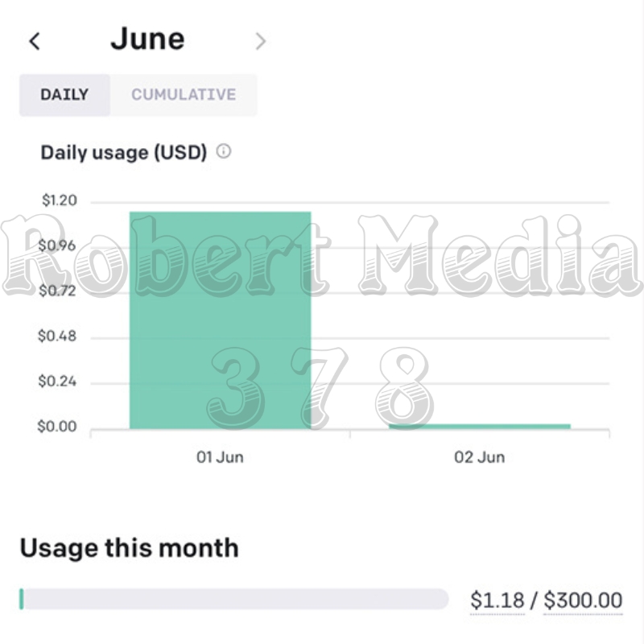
Task: Click the 02 Jun usage bar
Action: (x=480, y=427)
